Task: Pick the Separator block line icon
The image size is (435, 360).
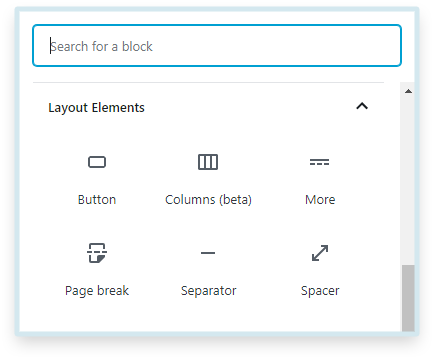Action: [x=208, y=253]
